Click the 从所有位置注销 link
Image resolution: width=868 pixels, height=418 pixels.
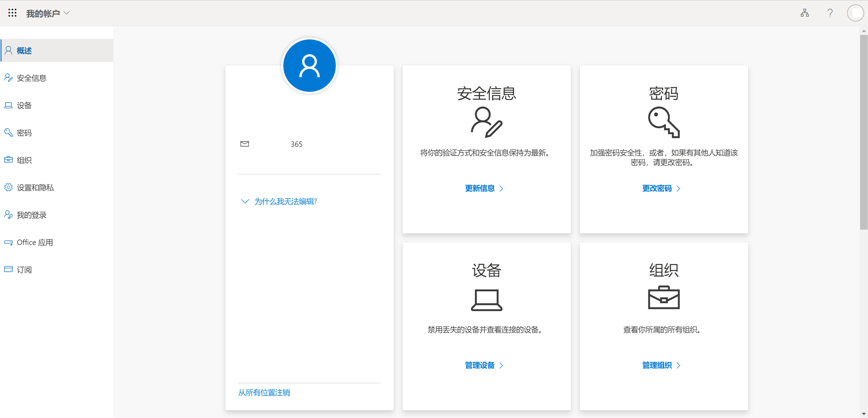pos(264,392)
